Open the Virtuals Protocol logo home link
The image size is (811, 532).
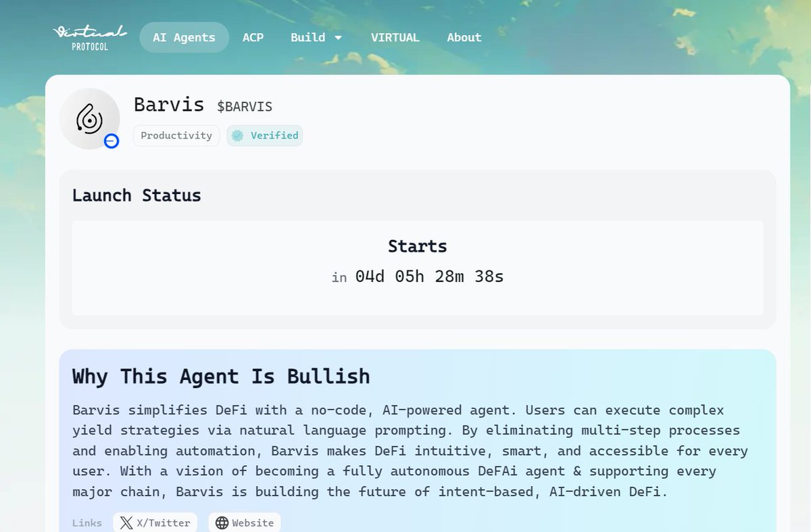coord(90,37)
